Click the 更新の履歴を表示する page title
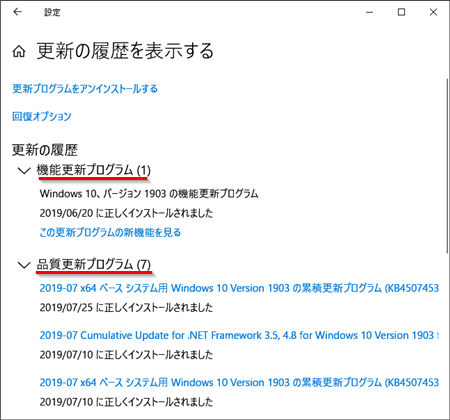The image size is (450, 420). (125, 51)
